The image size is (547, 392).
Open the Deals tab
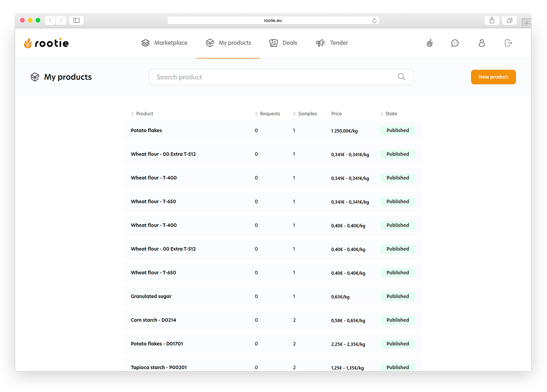point(284,43)
